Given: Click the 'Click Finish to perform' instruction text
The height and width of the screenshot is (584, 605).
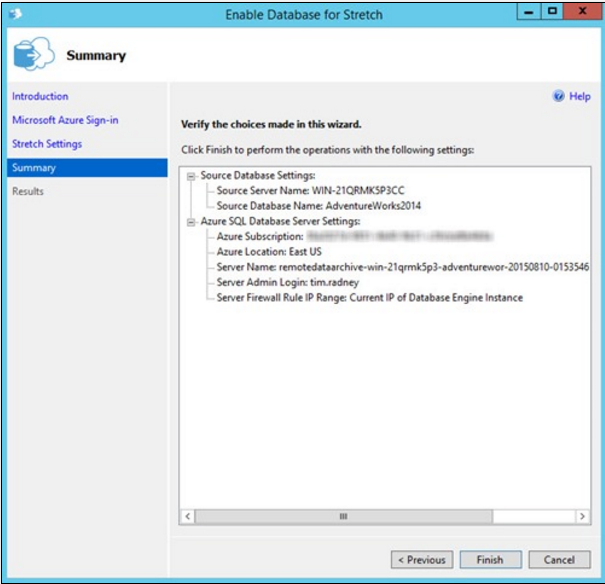Looking at the screenshot, I should point(328,150).
